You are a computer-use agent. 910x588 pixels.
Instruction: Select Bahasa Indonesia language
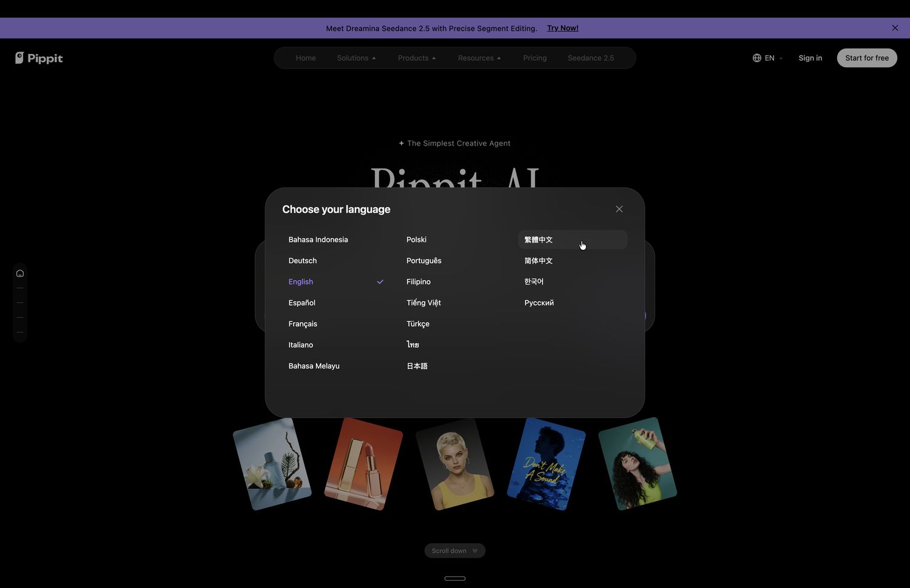point(335,239)
